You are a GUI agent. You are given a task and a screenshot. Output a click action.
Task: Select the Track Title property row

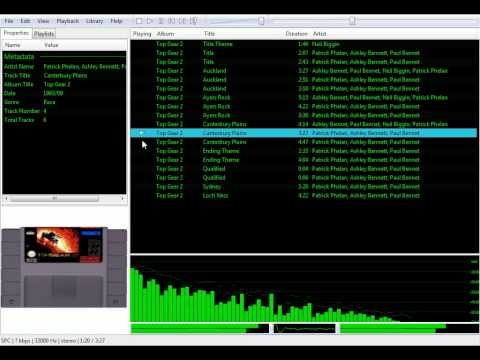(x=64, y=76)
